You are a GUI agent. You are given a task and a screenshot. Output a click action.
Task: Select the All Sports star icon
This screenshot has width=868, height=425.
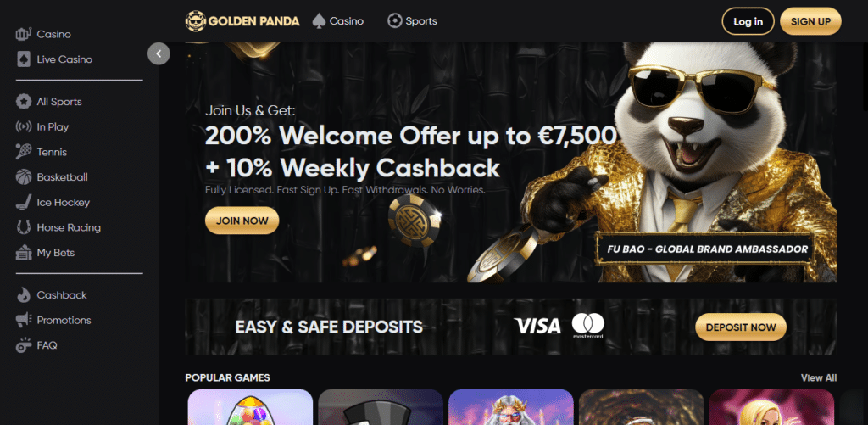pos(23,102)
